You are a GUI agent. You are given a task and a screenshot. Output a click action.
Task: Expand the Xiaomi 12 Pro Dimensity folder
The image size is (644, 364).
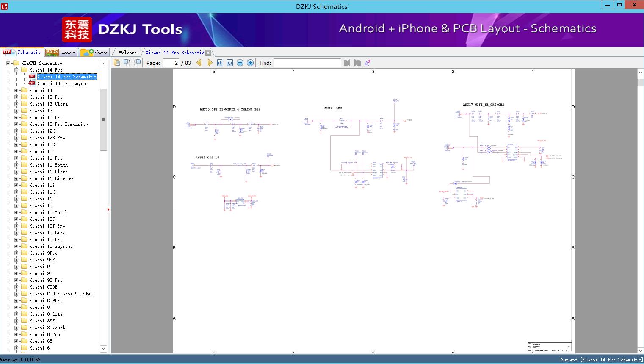coord(16,124)
